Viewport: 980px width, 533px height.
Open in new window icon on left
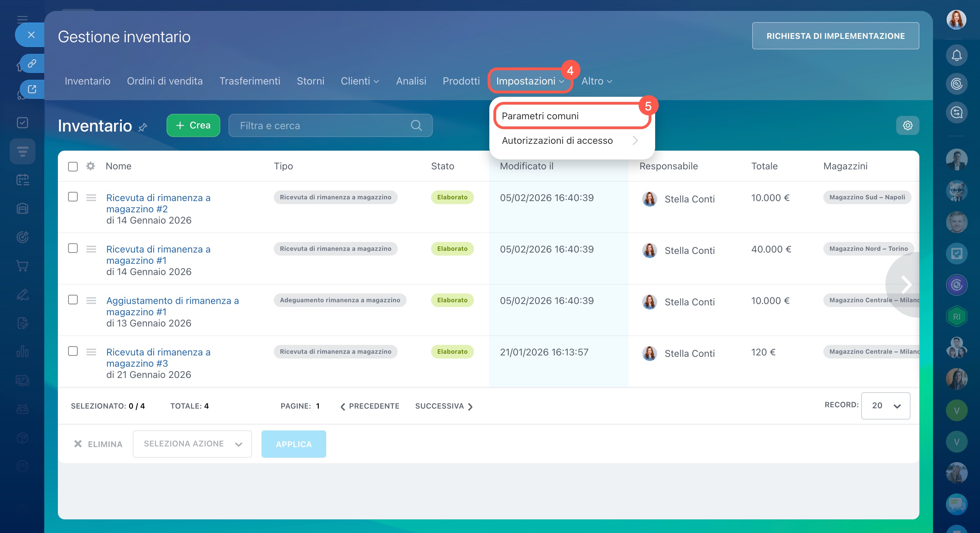pyautogui.click(x=32, y=89)
